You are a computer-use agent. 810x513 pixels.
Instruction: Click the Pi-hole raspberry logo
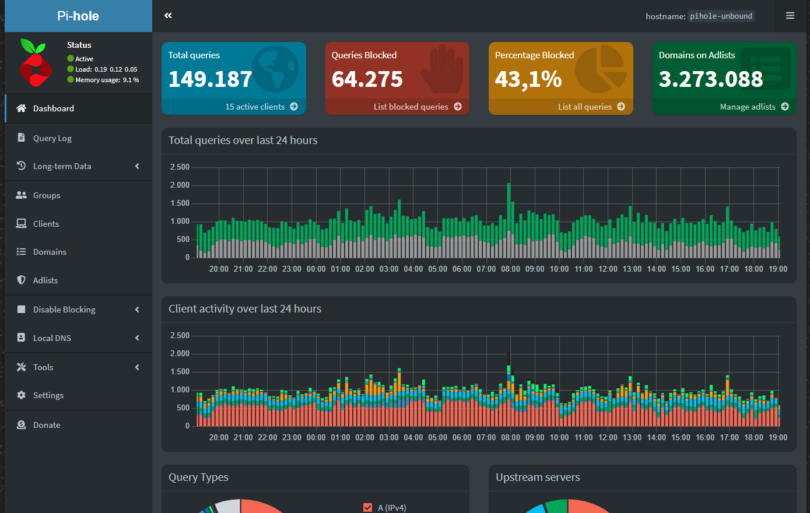[35, 63]
